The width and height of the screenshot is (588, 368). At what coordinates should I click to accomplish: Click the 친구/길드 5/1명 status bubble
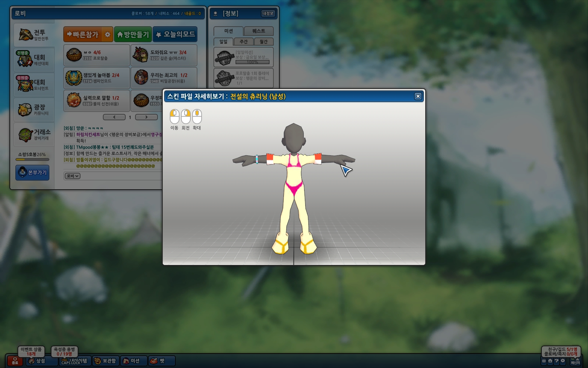pyautogui.click(x=561, y=352)
